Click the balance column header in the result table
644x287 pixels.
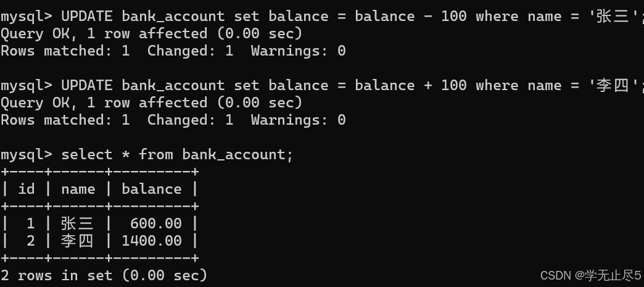pos(152,189)
